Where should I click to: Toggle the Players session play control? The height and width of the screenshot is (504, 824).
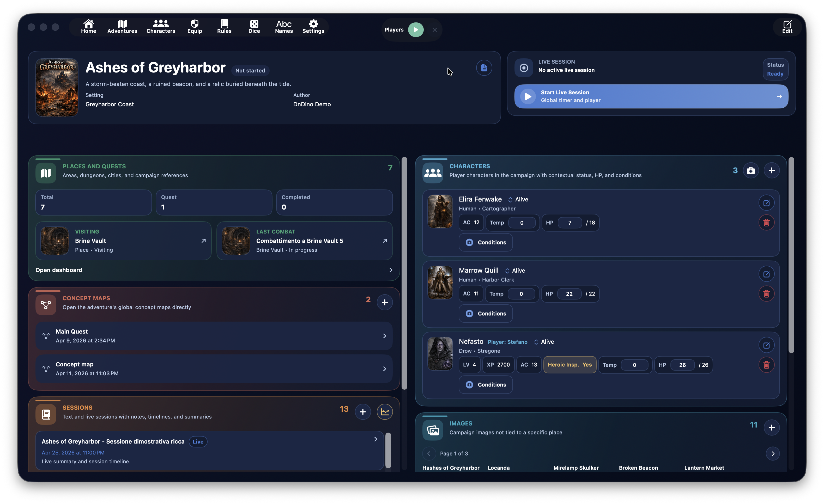pyautogui.click(x=416, y=29)
